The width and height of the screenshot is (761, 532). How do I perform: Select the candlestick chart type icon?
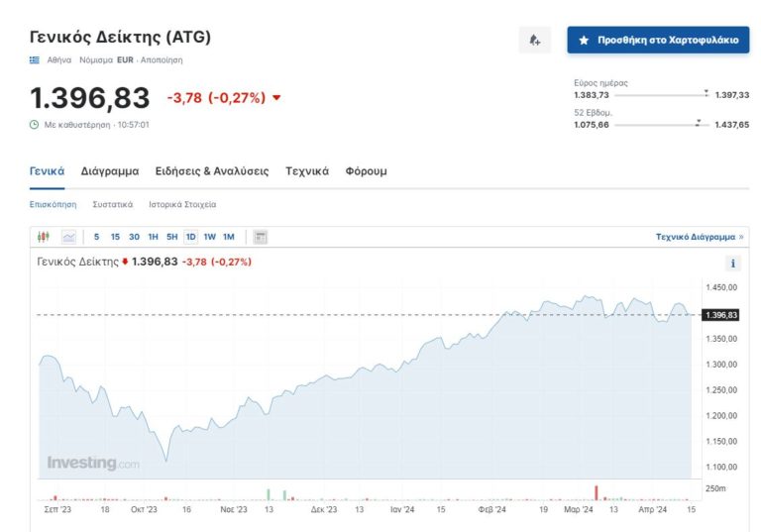tap(43, 237)
